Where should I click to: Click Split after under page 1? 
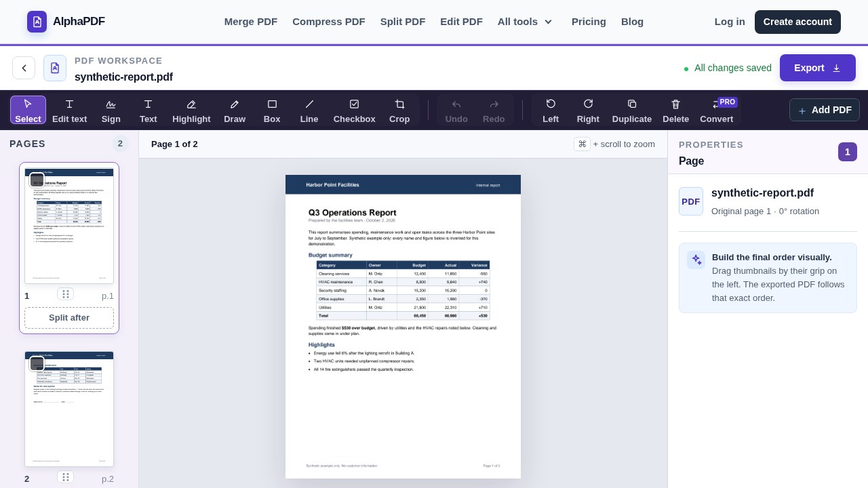69,318
